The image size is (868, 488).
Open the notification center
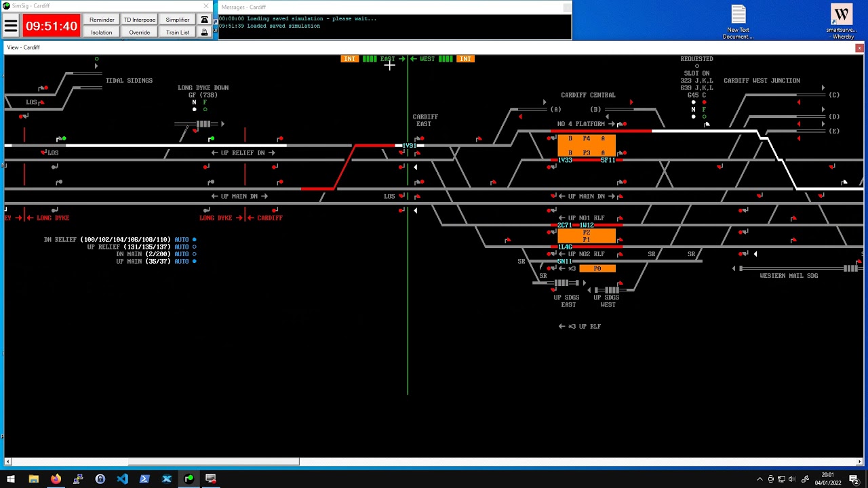[x=854, y=479]
